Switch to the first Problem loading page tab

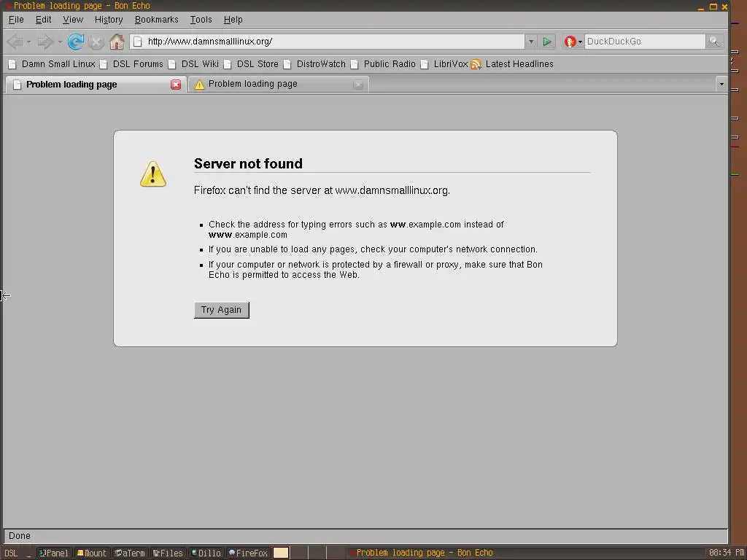96,85
